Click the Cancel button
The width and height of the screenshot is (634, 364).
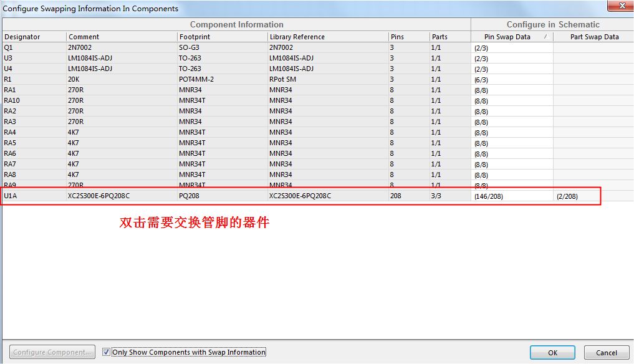pyautogui.click(x=606, y=353)
